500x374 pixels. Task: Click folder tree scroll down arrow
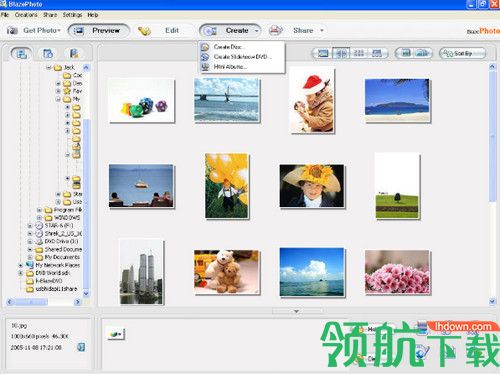pos(86,293)
